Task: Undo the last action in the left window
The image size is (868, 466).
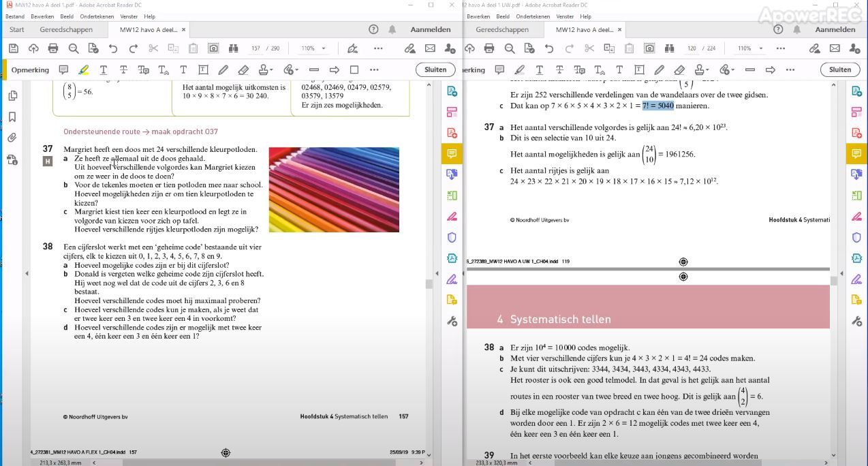Action: [x=113, y=48]
